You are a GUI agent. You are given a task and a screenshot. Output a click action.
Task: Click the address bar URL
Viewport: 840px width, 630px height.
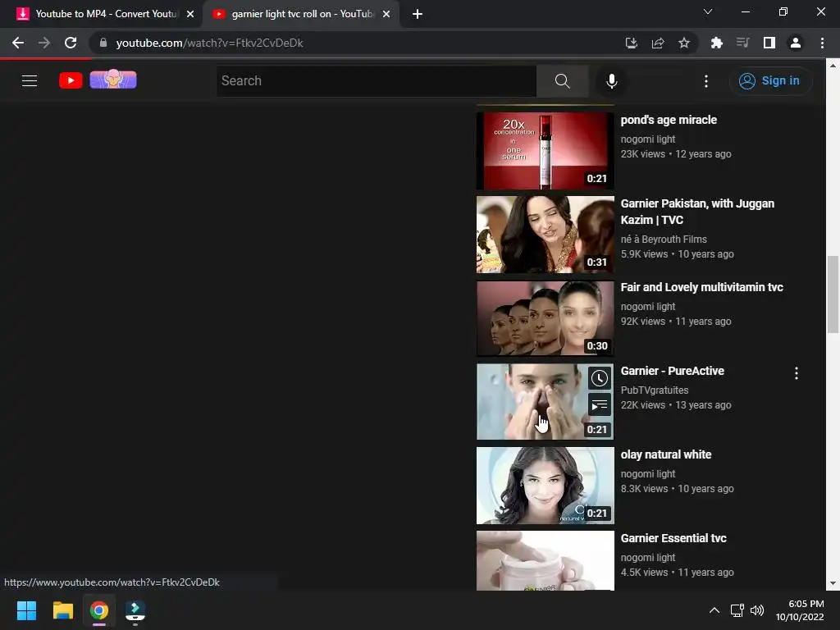[x=209, y=43]
